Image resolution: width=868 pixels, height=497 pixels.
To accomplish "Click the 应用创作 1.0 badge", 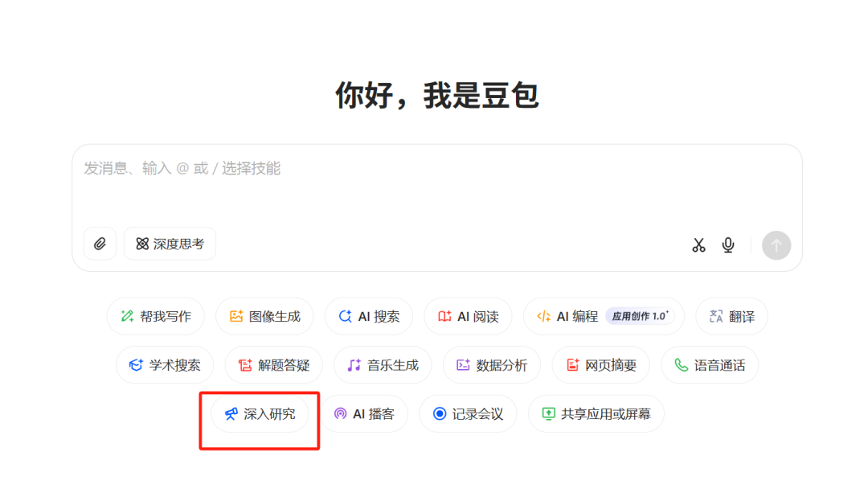I will coord(640,316).
